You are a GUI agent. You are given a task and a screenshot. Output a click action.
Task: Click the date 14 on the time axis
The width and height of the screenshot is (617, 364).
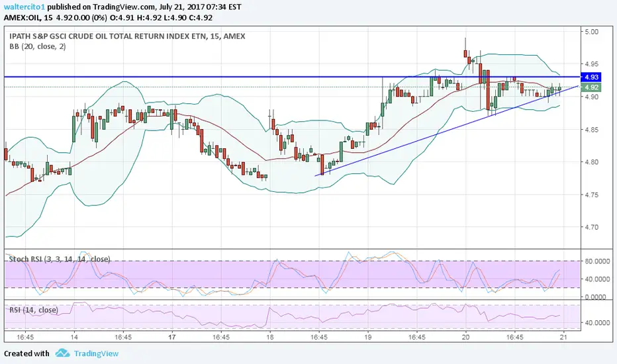[74, 338]
